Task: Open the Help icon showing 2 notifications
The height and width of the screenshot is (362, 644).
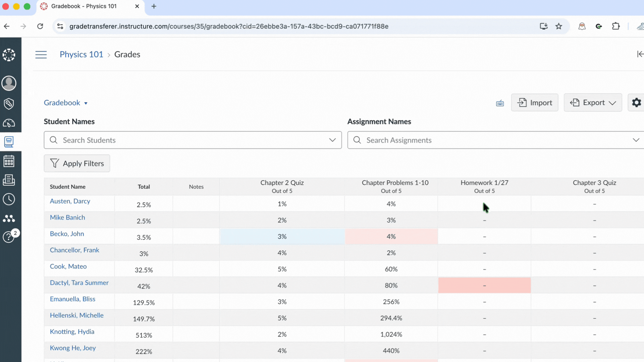Action: (x=9, y=237)
